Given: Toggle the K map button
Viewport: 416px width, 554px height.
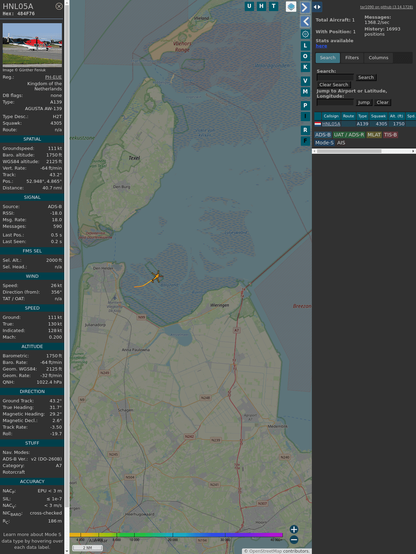Looking at the screenshot, I should (x=305, y=67).
